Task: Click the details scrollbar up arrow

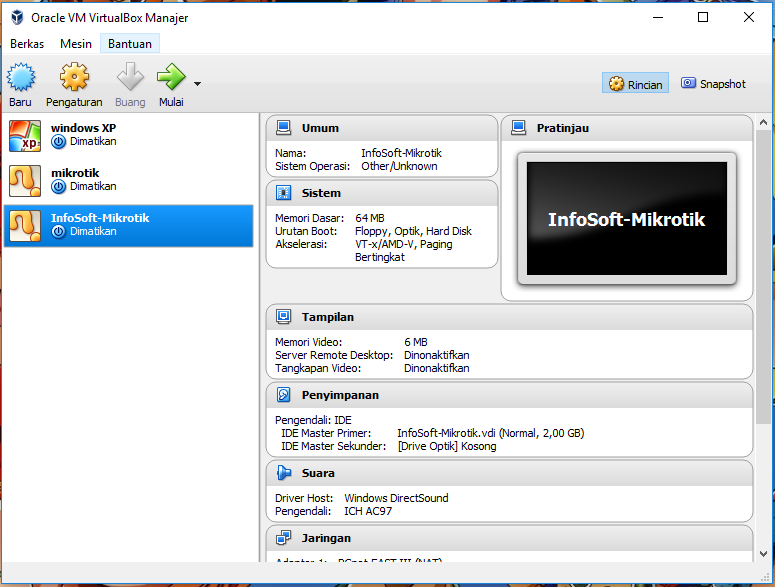Action: pos(763,122)
